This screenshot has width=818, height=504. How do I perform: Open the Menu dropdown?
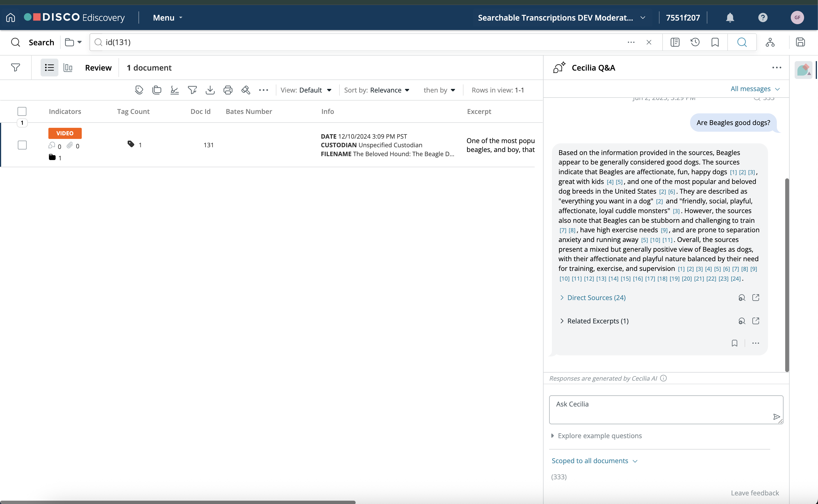pyautogui.click(x=168, y=18)
